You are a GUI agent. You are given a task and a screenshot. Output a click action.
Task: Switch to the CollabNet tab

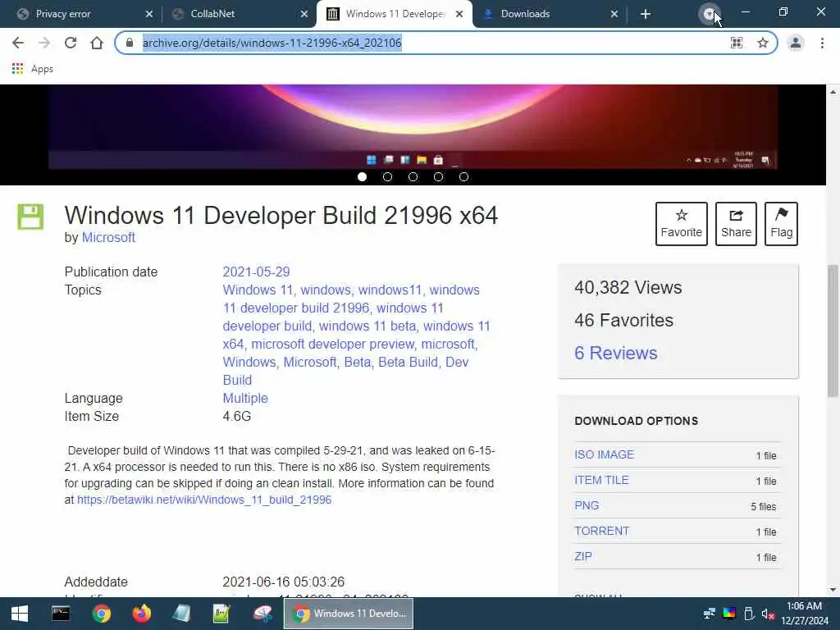(x=235, y=14)
